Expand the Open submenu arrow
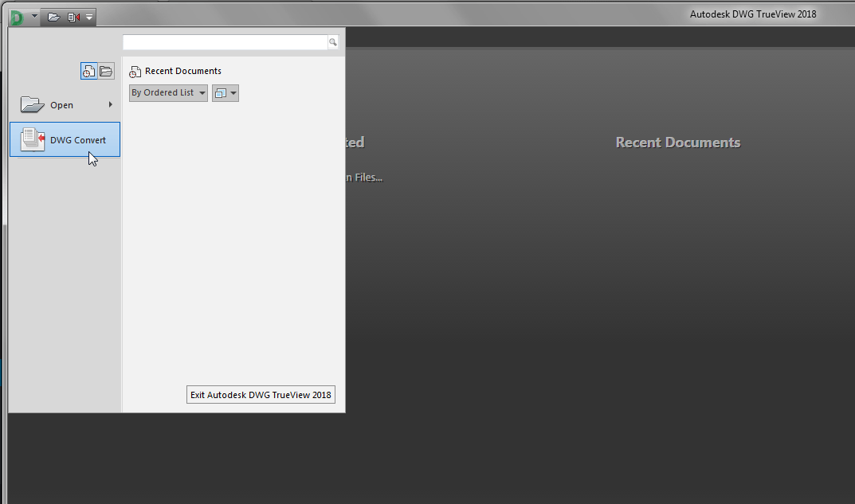Screen dimensions: 855x504 click(111, 104)
